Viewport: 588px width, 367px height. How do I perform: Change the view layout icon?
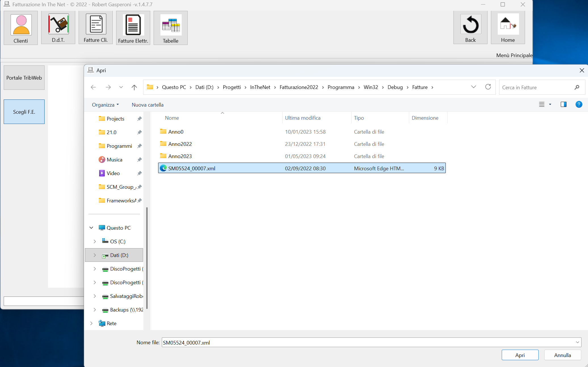(542, 104)
